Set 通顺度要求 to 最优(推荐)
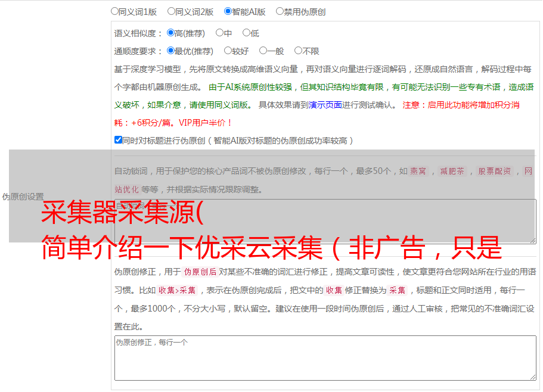Image resolution: width=543 pixels, height=392 pixels. click(170, 51)
